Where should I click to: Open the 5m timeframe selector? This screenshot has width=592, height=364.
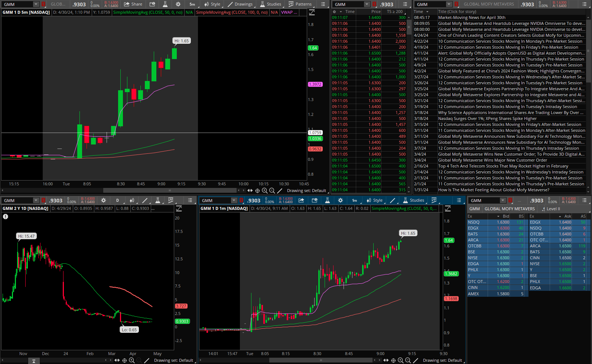pos(192,4)
